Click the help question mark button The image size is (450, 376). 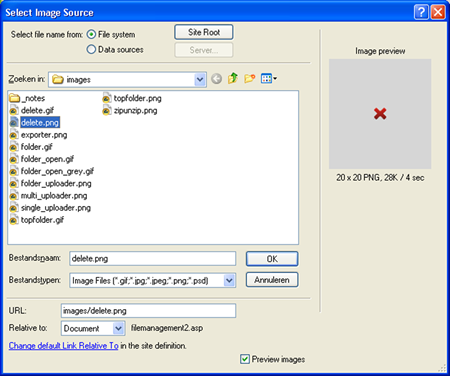[421, 12]
